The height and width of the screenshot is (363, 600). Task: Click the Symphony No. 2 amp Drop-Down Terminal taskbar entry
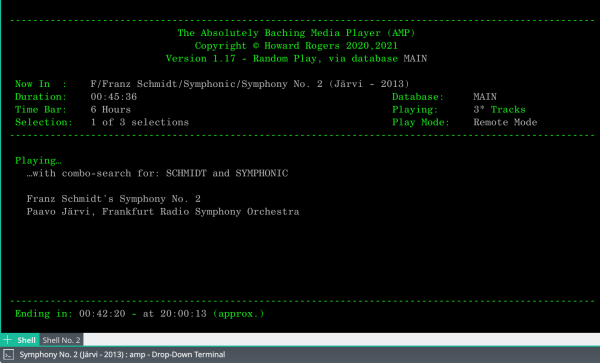[x=122, y=355]
